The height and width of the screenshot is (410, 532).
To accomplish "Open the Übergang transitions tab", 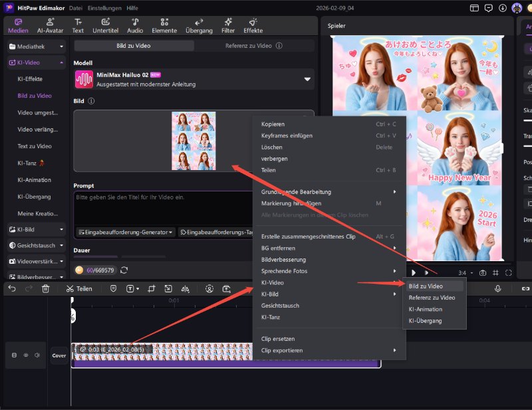I will pyautogui.click(x=199, y=25).
